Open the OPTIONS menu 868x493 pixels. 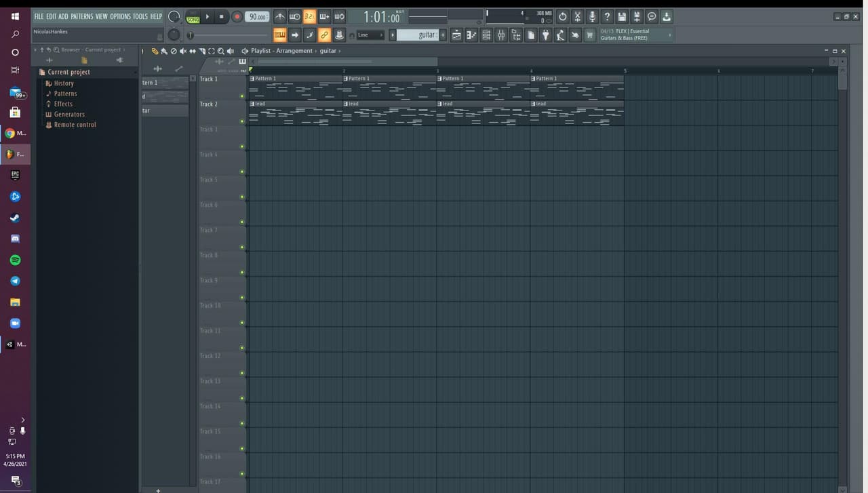120,16
